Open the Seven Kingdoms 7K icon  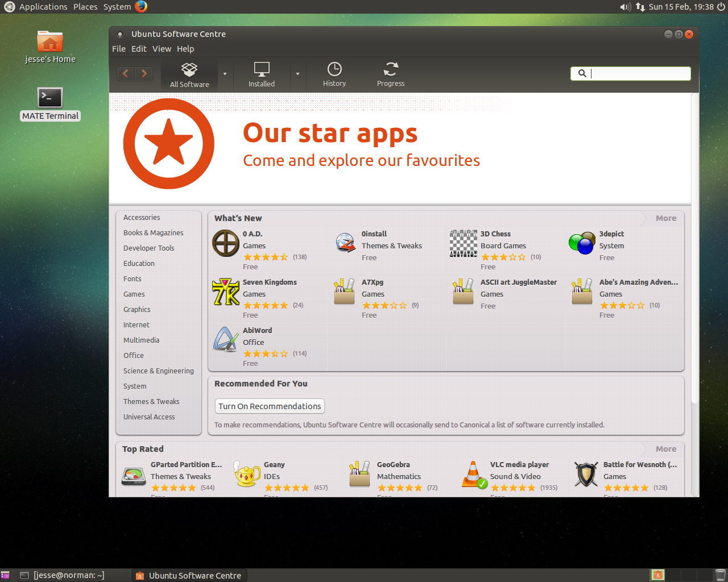coord(226,292)
